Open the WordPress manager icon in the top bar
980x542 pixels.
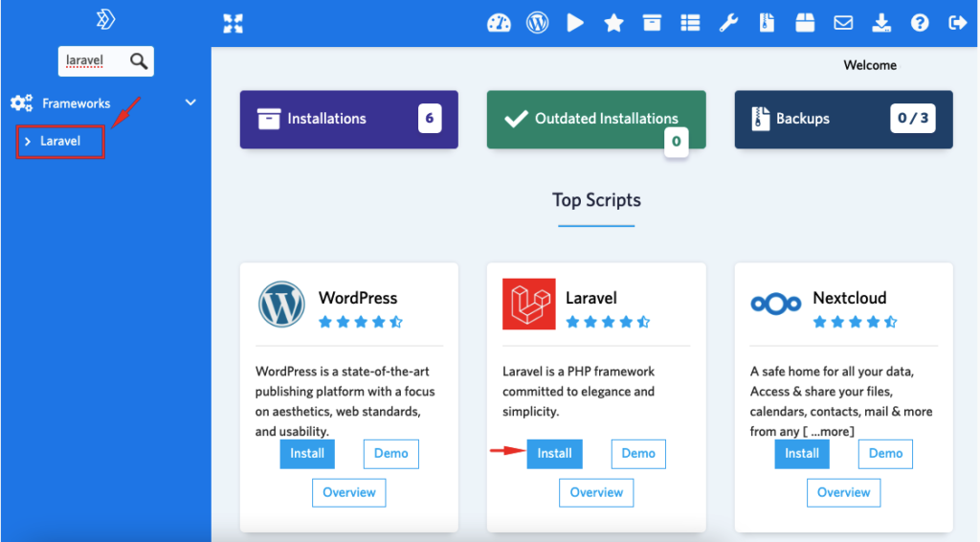click(538, 23)
